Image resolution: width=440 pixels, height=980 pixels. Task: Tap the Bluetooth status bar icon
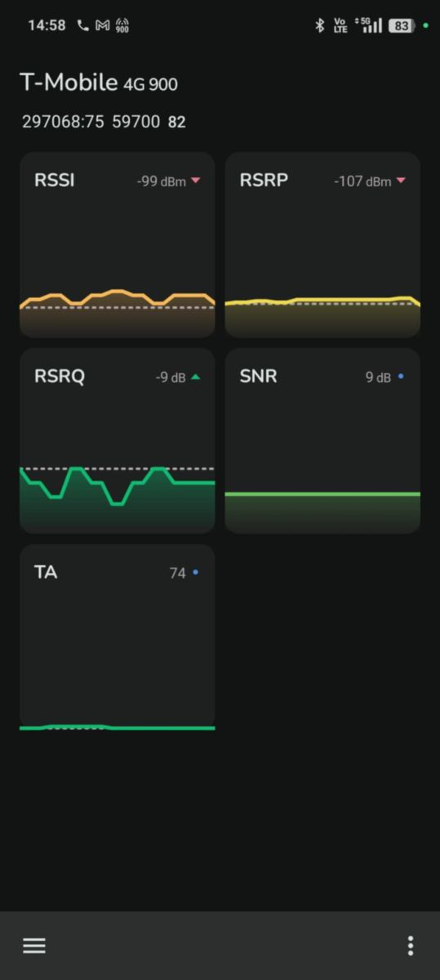point(319,25)
